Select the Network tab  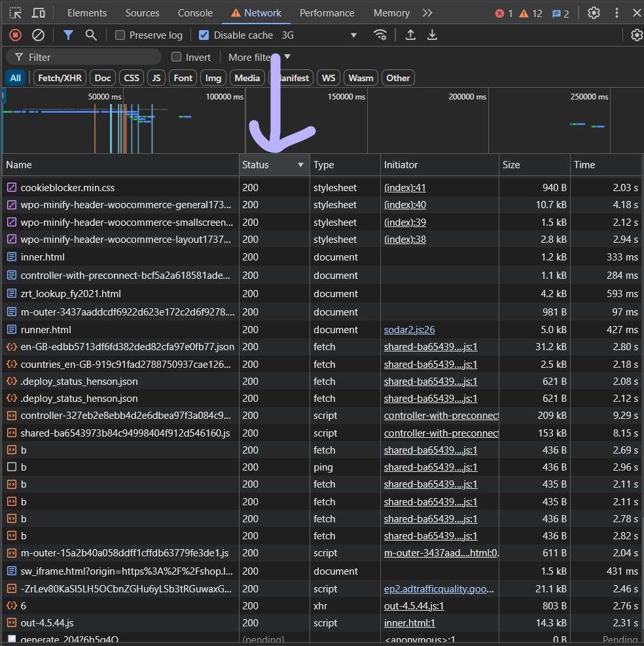[256, 13]
